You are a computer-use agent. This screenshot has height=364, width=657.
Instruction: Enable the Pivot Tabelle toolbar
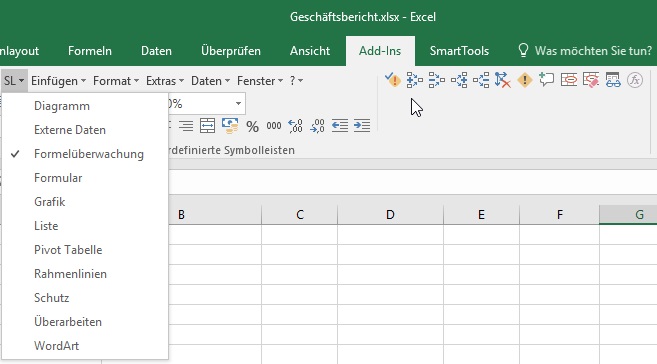[85, 250]
